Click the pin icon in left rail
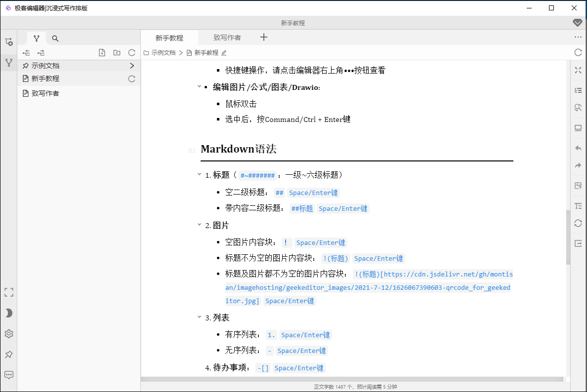The image size is (587, 392). pyautogui.click(x=9, y=354)
